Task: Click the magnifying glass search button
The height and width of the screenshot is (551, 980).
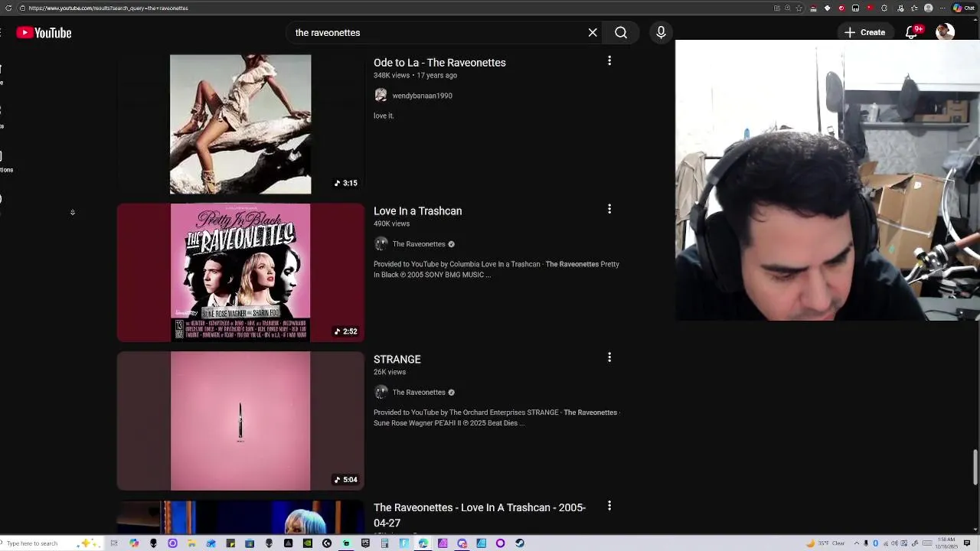Action: point(621,33)
